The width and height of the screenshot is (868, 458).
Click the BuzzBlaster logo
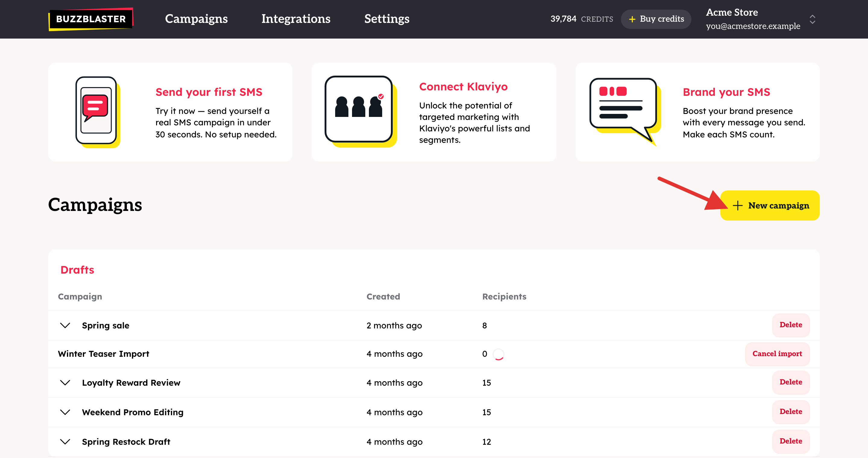91,19
